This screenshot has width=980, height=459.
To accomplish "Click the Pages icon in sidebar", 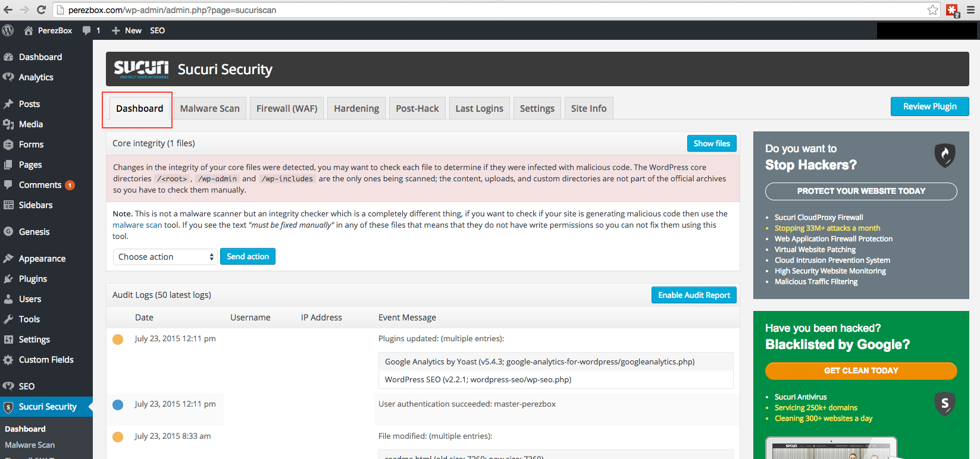I will pos(8,165).
